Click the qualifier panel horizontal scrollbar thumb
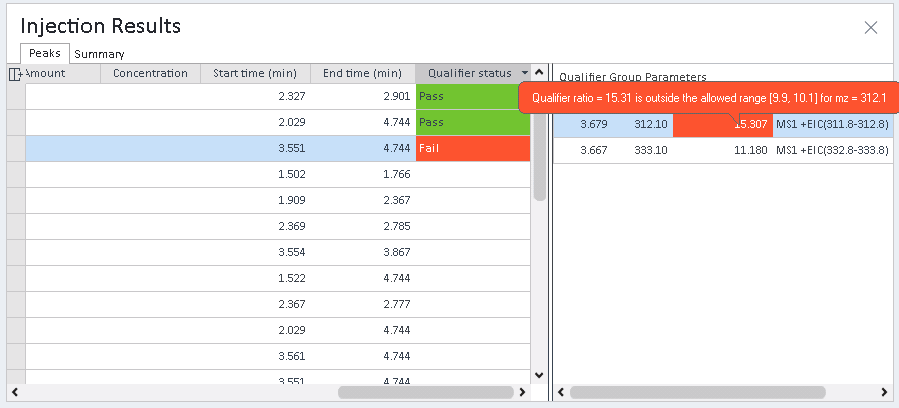The height and width of the screenshot is (408, 899). click(697, 393)
